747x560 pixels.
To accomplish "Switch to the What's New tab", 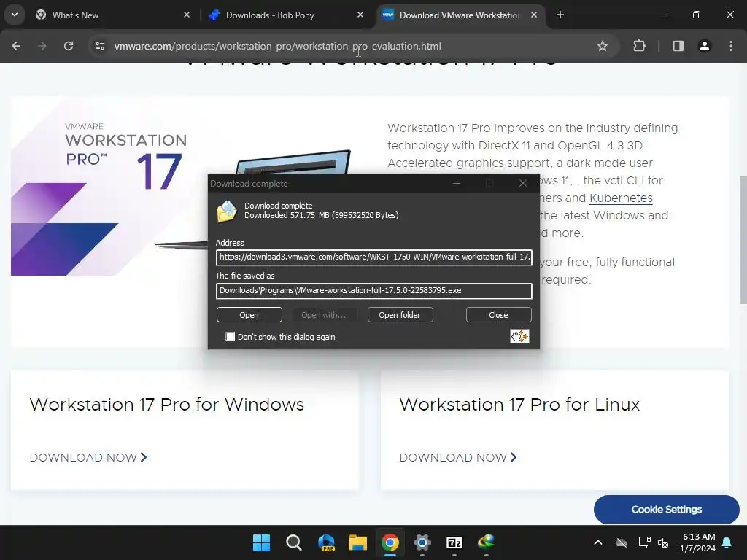I will (113, 15).
